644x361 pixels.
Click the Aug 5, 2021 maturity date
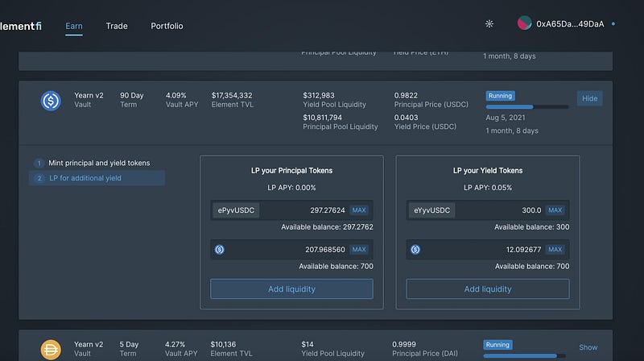tap(506, 118)
